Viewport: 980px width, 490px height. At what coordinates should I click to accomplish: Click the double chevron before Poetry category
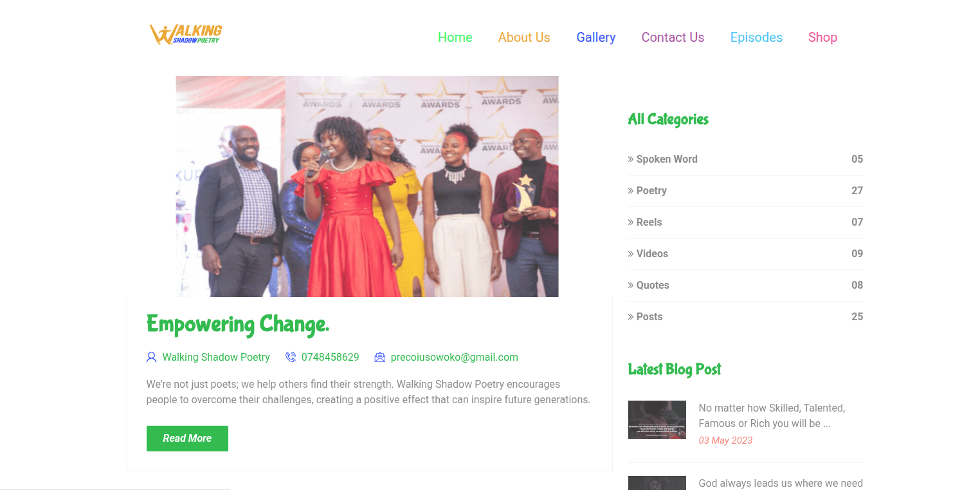pos(631,191)
